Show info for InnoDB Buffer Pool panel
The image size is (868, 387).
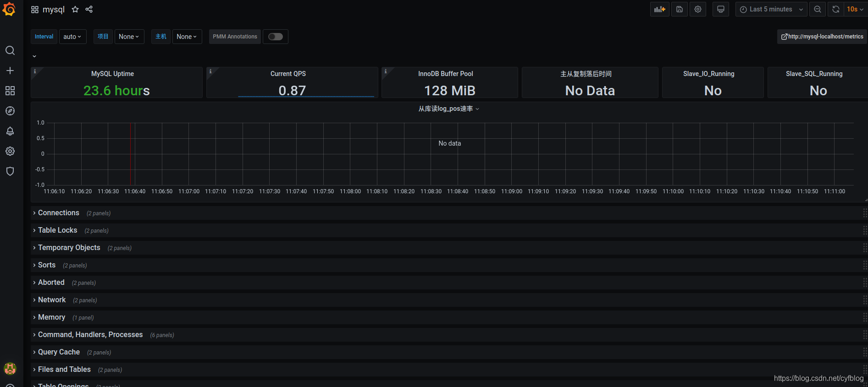tap(386, 71)
